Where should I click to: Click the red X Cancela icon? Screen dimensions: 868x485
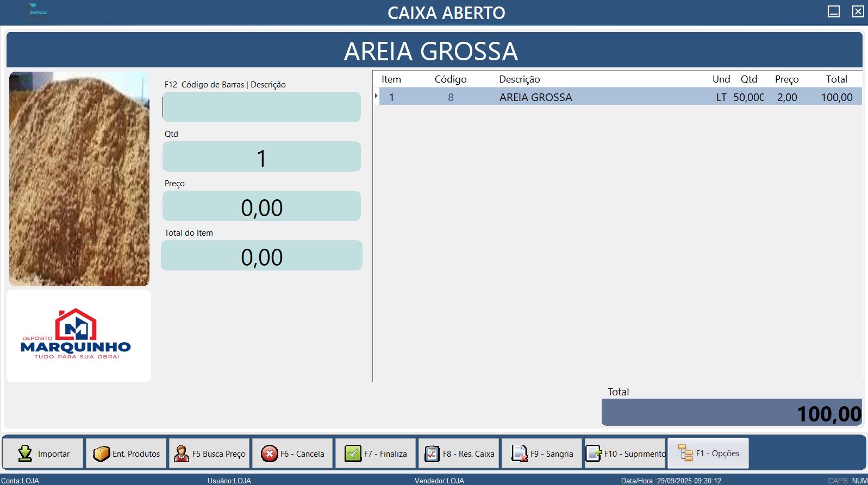point(269,453)
